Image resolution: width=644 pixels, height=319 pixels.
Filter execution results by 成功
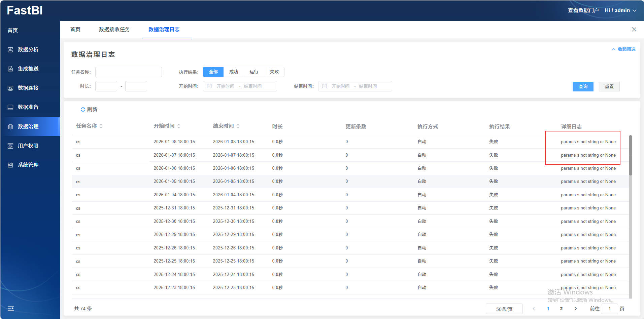234,72
